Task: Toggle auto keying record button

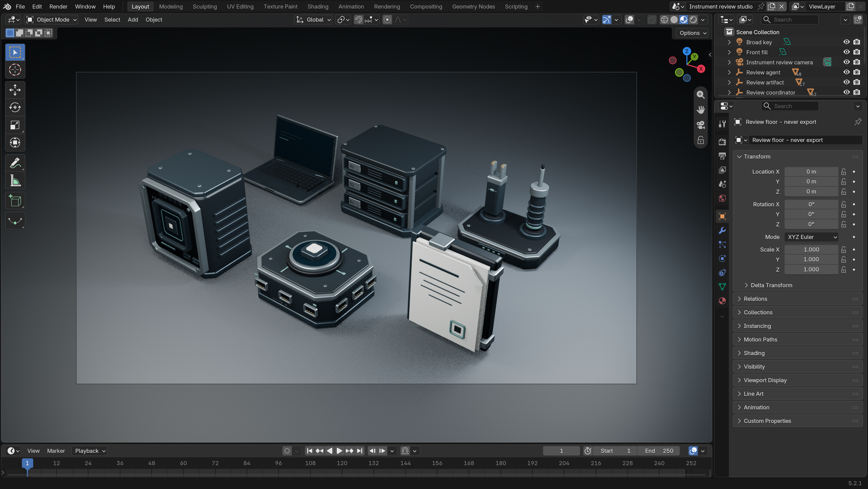Action: coord(287,451)
